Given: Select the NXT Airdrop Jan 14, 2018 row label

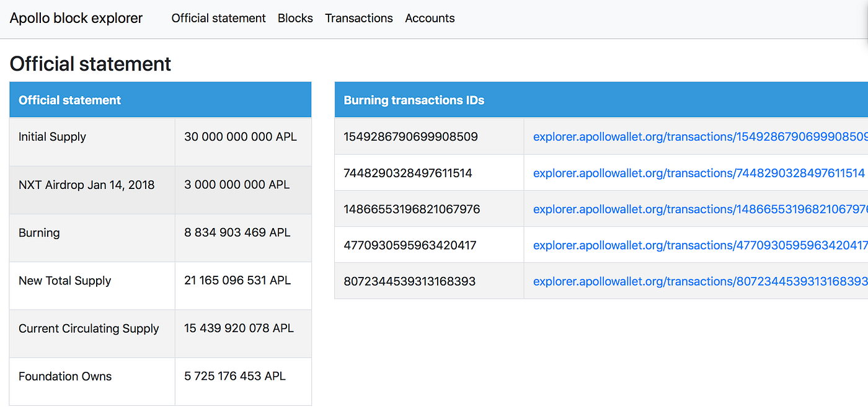Looking at the screenshot, I should (87, 185).
